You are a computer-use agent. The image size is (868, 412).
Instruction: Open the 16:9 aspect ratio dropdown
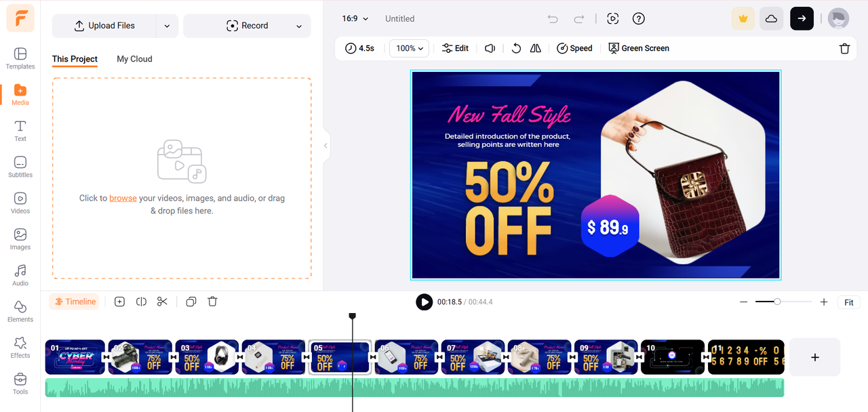click(355, 19)
